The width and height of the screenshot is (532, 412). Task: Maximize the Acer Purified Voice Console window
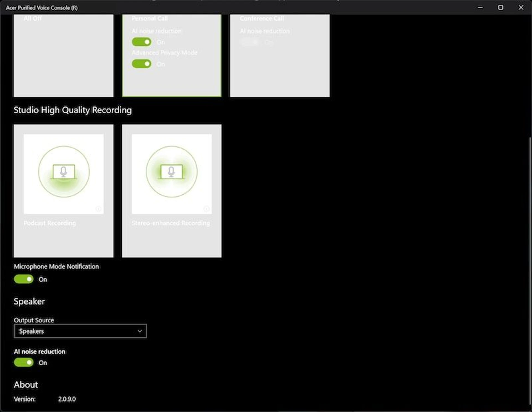tap(501, 7)
